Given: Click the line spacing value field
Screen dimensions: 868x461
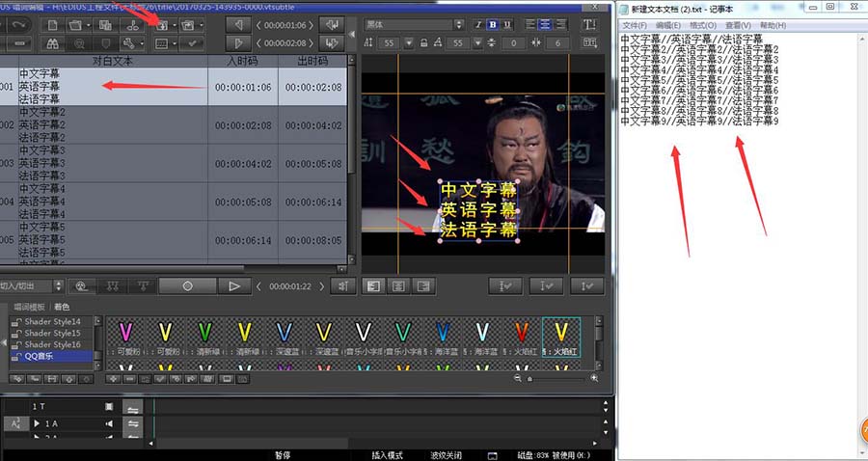Looking at the screenshot, I should [513, 42].
